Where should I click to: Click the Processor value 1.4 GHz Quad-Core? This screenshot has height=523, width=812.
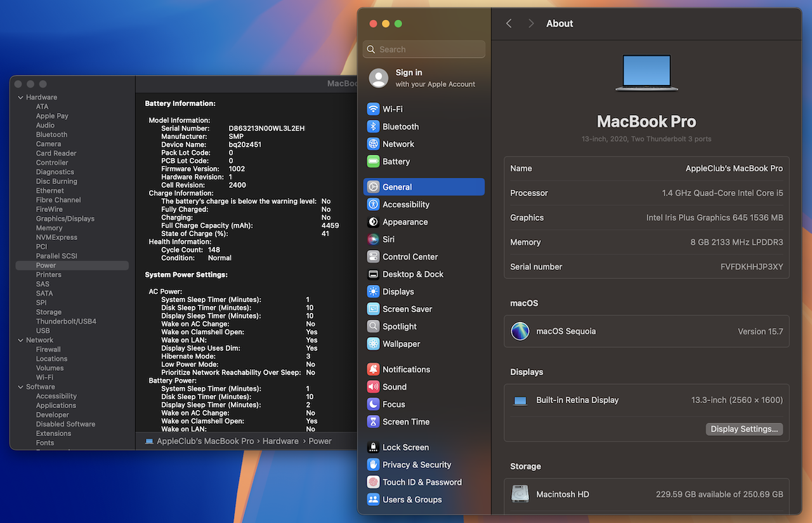pyautogui.click(x=723, y=193)
